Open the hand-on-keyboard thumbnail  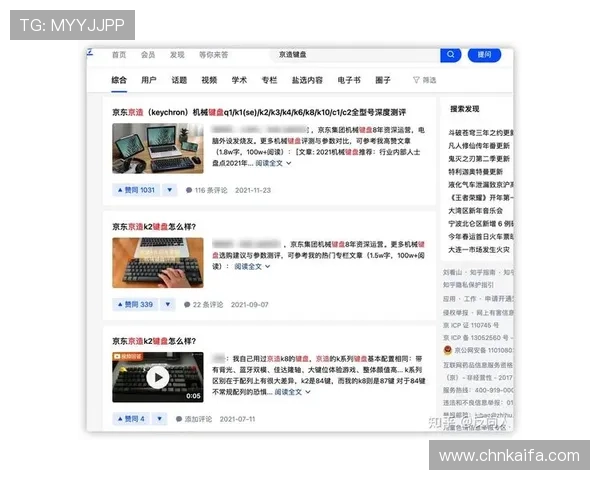[158, 263]
